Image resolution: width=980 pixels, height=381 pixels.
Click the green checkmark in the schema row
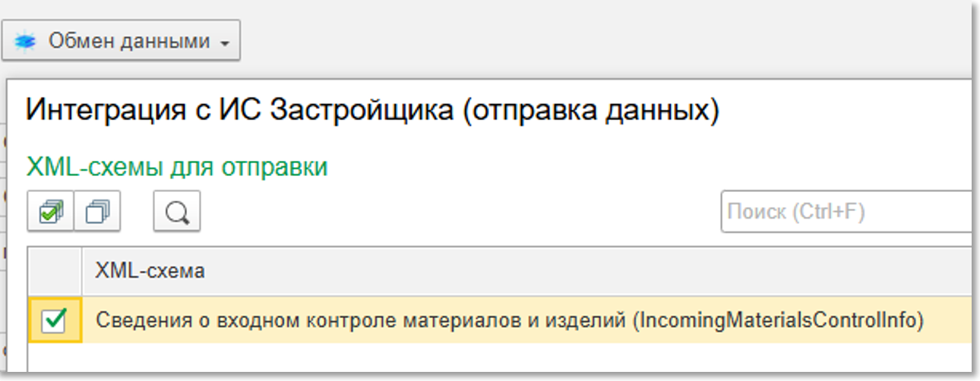click(55, 321)
